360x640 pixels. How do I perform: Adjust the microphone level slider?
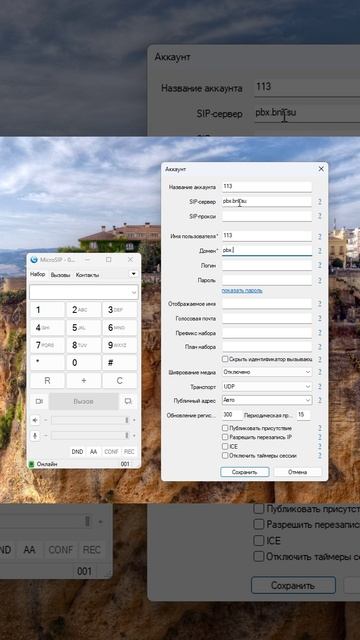click(90, 436)
